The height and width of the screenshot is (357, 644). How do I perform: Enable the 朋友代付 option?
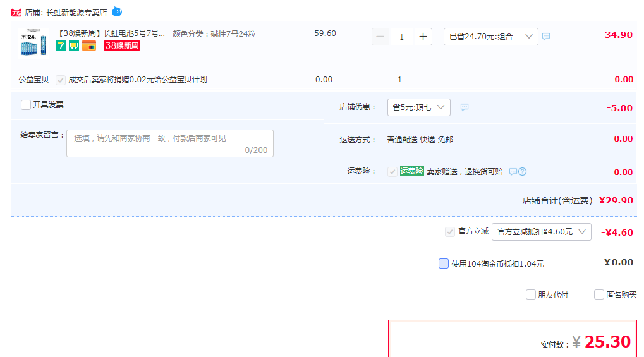point(531,294)
